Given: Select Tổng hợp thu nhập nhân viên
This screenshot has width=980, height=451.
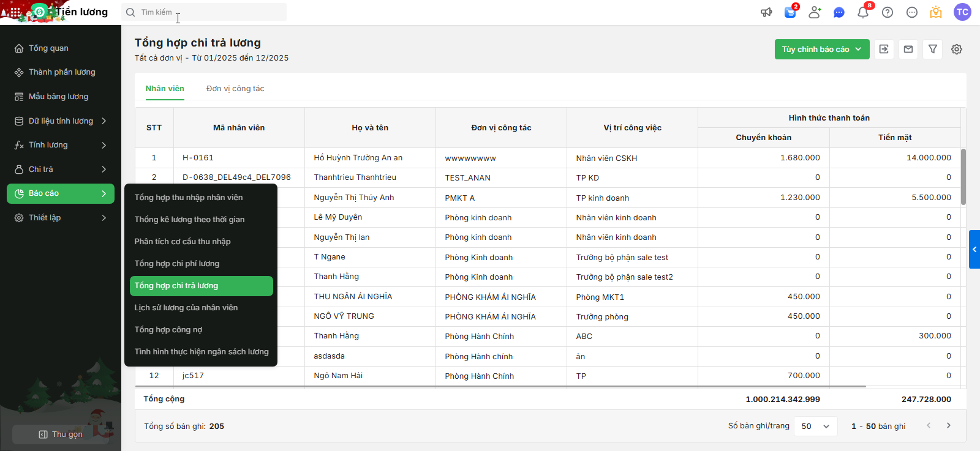Looking at the screenshot, I should (201, 198).
